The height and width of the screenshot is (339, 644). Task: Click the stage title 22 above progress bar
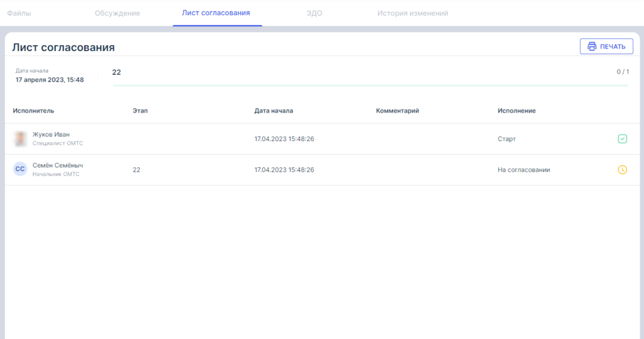116,72
